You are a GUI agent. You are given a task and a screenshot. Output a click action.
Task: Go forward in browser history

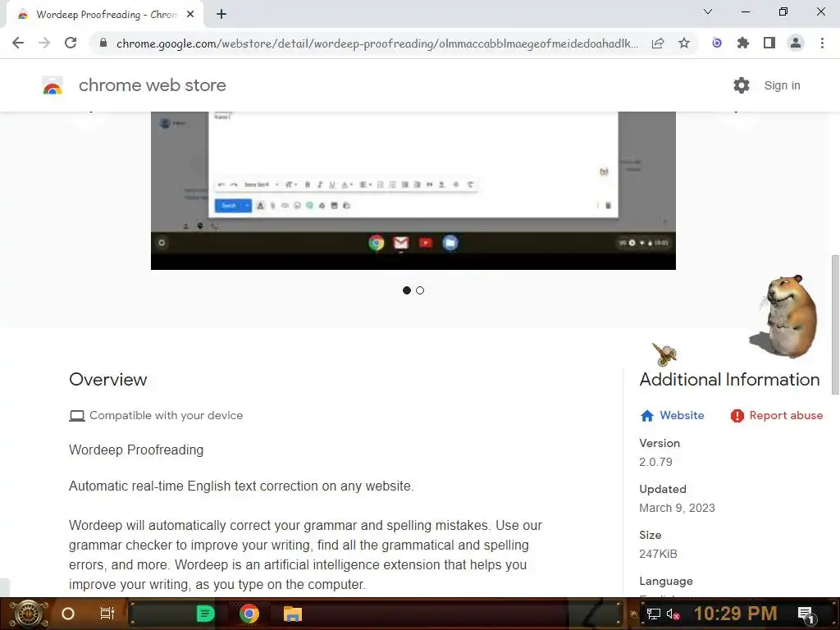coord(44,43)
